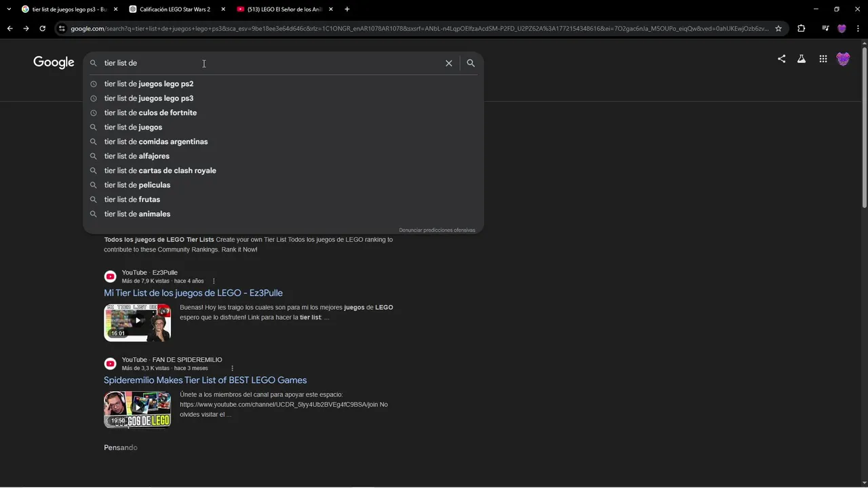
Task: Click the google.com URL in the address bar
Action: point(419,28)
